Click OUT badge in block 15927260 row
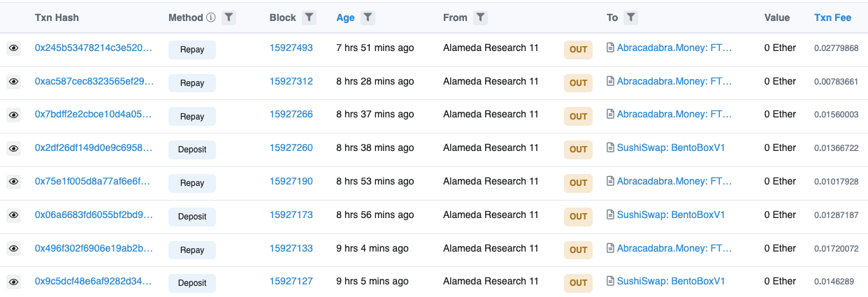Viewport: 868px width, 297px height. (579, 150)
